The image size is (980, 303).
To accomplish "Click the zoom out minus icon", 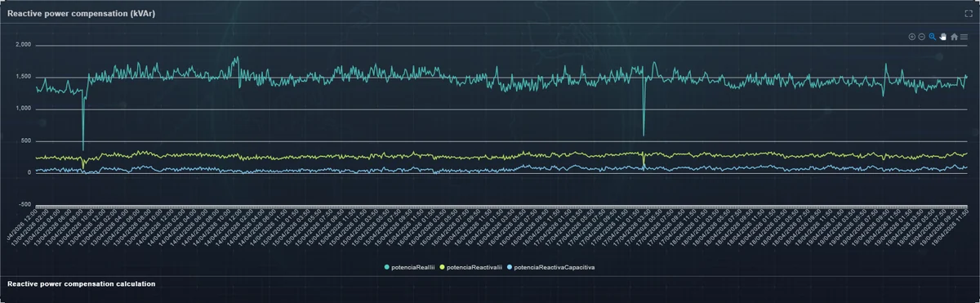I will [922, 37].
